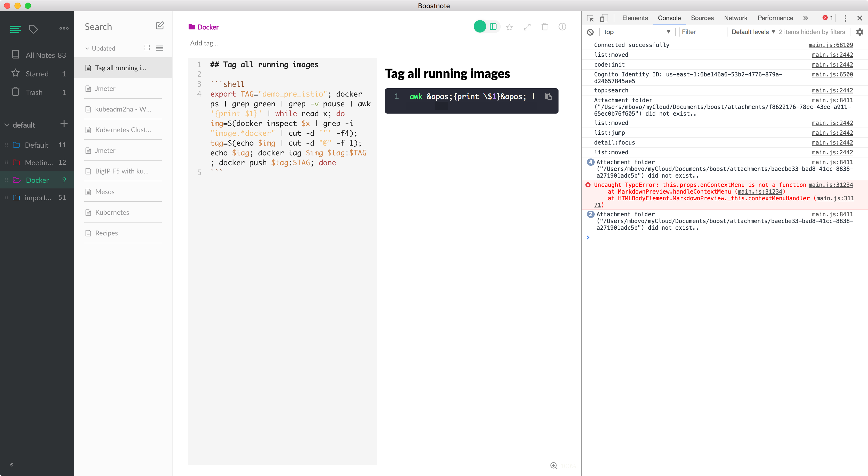Delete the current note via trash icon
Image resolution: width=868 pixels, height=476 pixels.
(x=545, y=27)
